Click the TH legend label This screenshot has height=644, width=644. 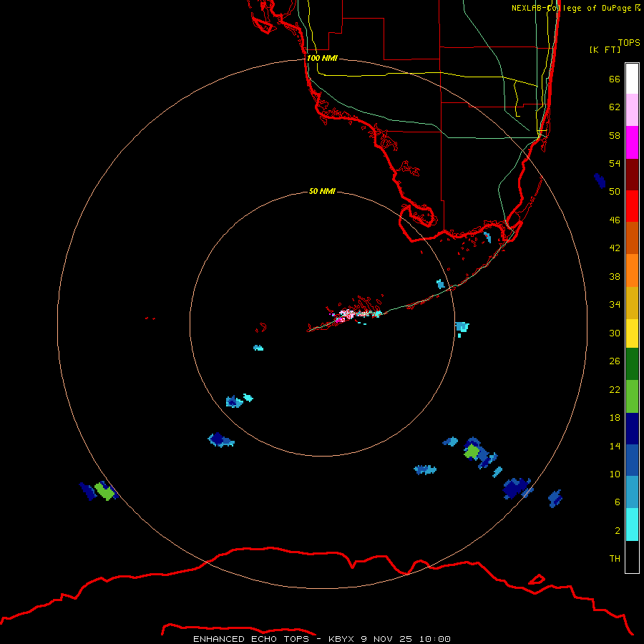(x=615, y=559)
